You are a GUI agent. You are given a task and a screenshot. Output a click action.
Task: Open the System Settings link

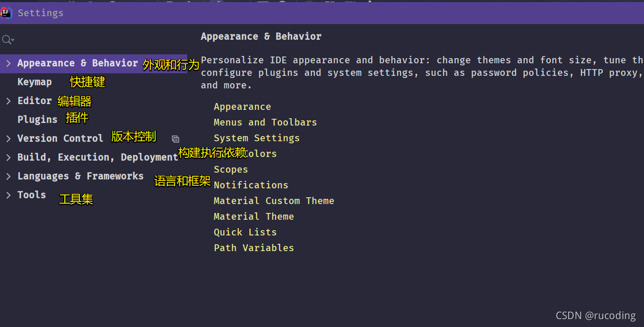tap(257, 138)
